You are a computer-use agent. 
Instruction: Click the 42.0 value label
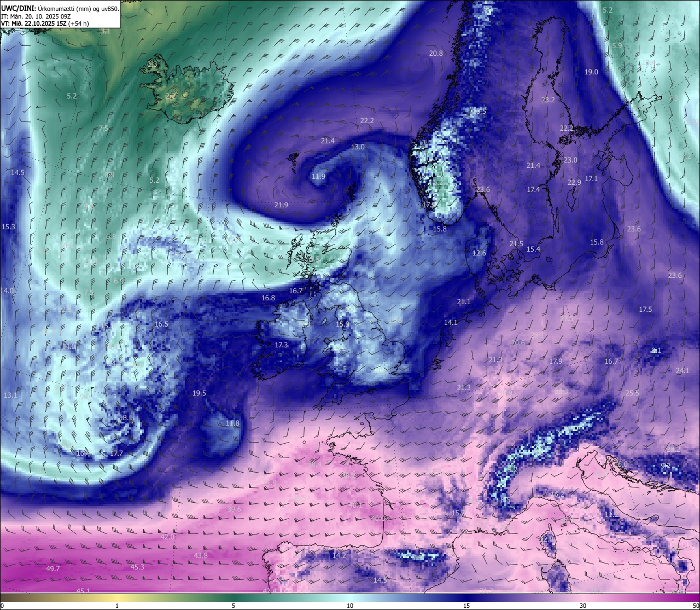click(x=167, y=537)
